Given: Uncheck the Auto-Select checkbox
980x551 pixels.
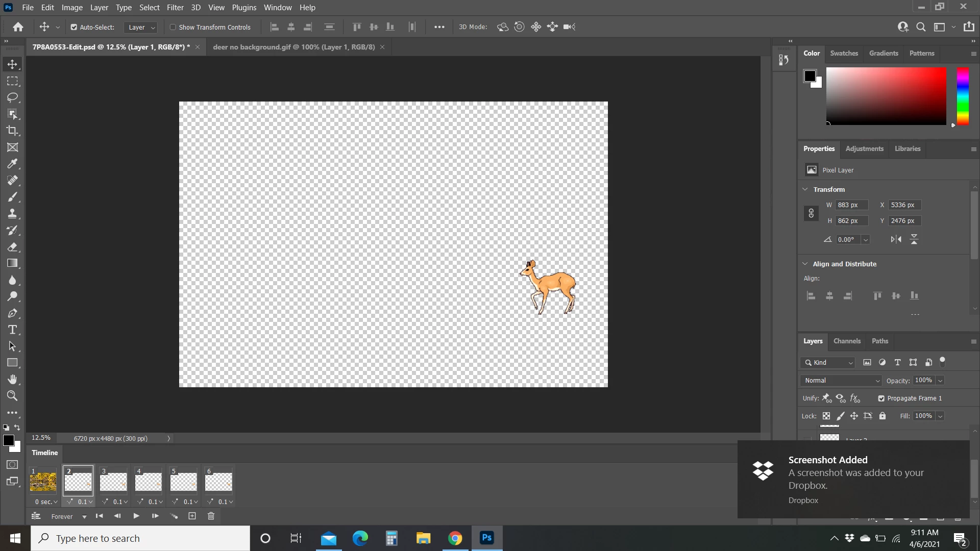Looking at the screenshot, I should coord(74,27).
